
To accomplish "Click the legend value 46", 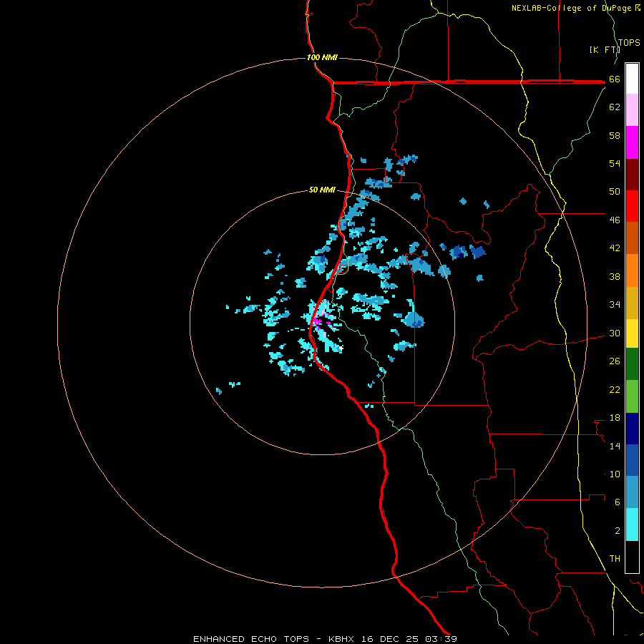I will [615, 220].
